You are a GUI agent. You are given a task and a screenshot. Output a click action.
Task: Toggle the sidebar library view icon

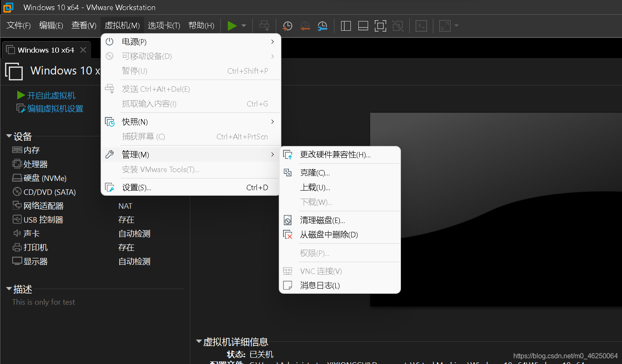pos(346,26)
